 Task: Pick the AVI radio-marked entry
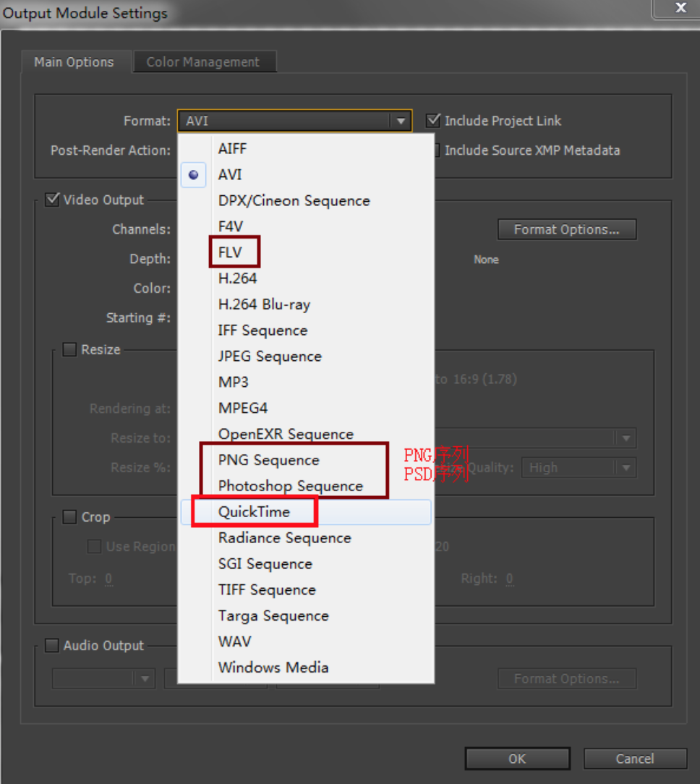230,175
